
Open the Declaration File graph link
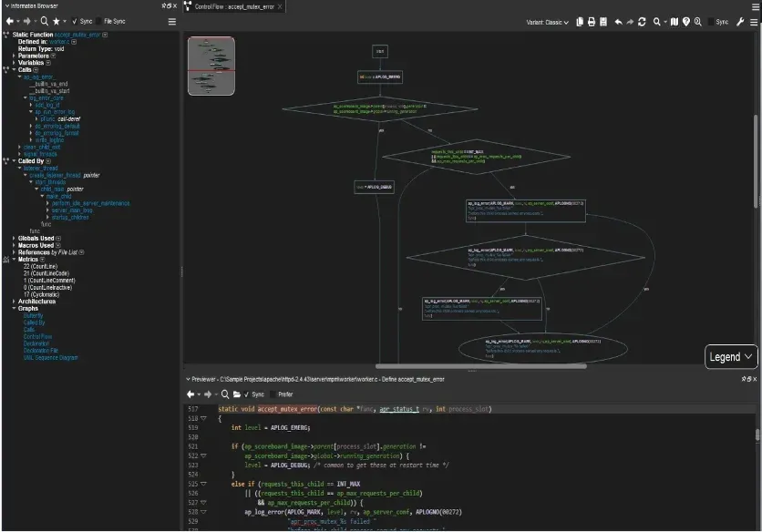pos(40,351)
